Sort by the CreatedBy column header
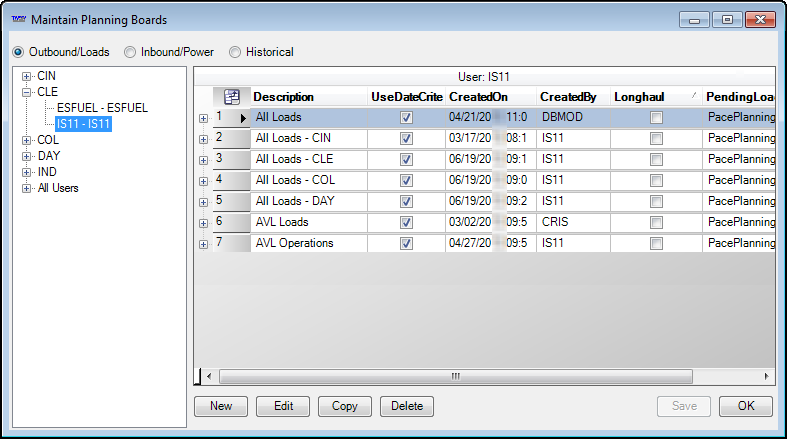 click(x=573, y=97)
